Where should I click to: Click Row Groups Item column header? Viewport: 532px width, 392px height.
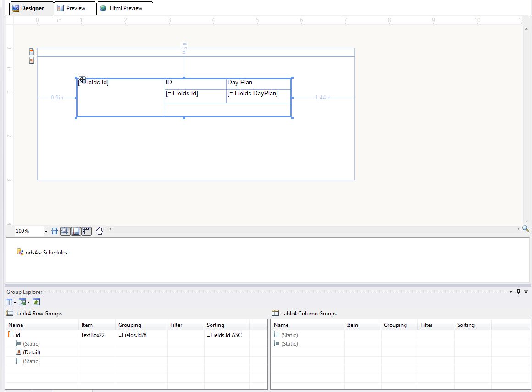click(x=97, y=325)
